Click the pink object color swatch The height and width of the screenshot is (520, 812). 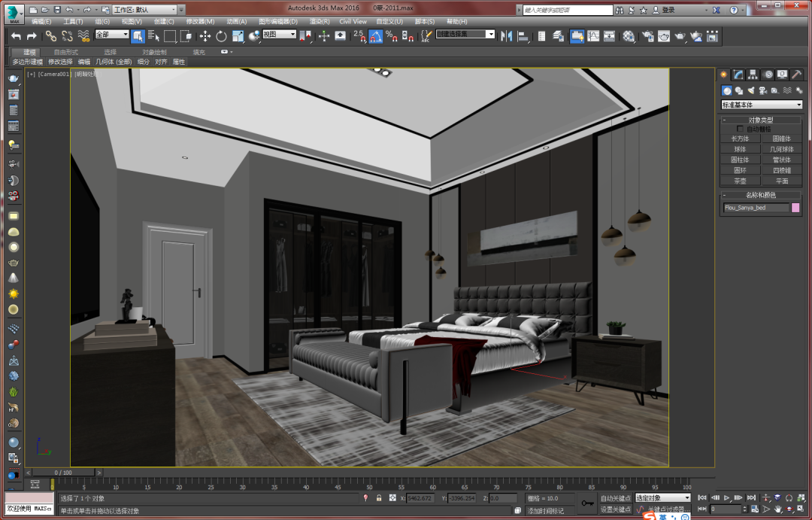click(x=795, y=208)
